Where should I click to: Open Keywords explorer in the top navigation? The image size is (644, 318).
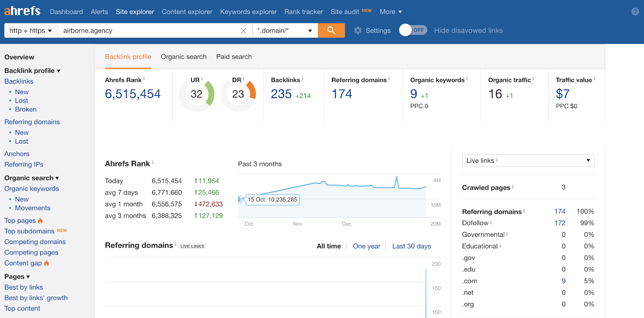click(248, 12)
